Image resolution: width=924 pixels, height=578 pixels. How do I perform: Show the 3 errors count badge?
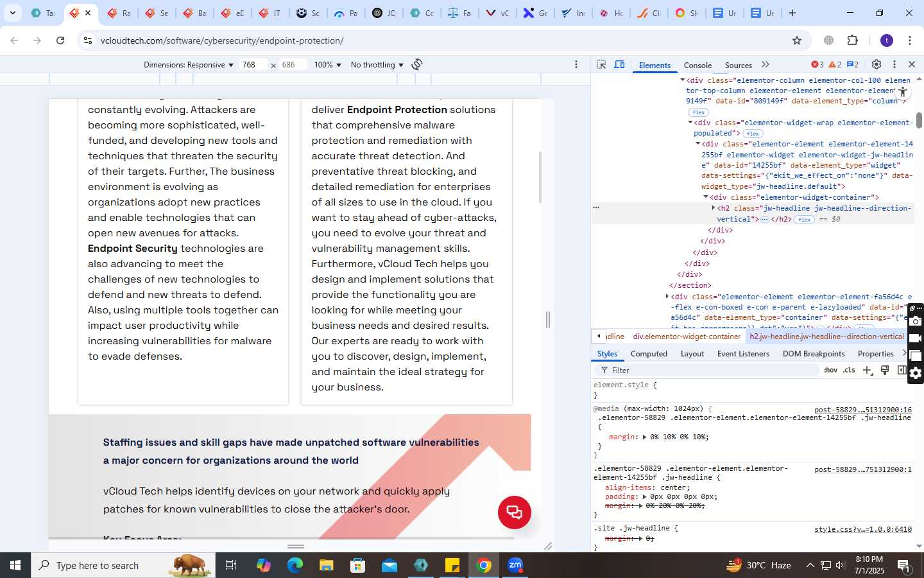pyautogui.click(x=817, y=64)
